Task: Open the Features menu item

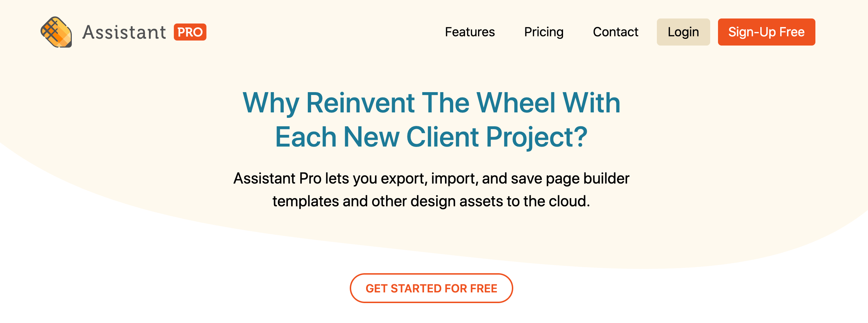Action: click(470, 32)
